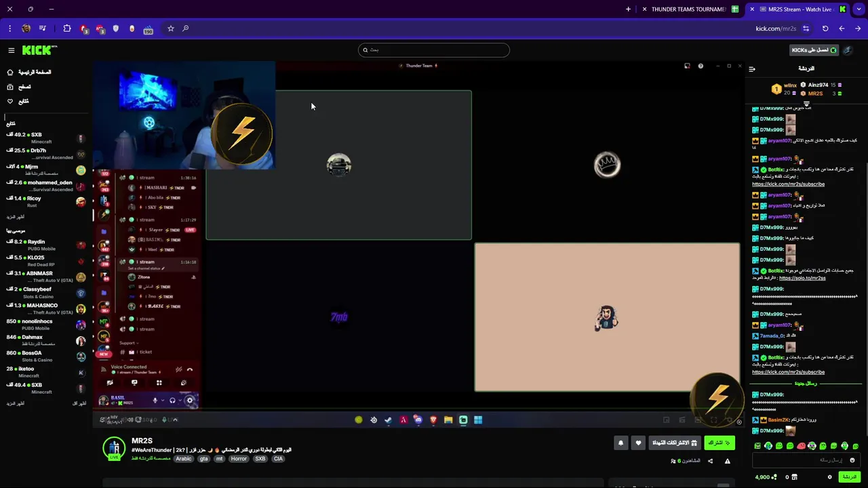Click the Kick search field

434,49
